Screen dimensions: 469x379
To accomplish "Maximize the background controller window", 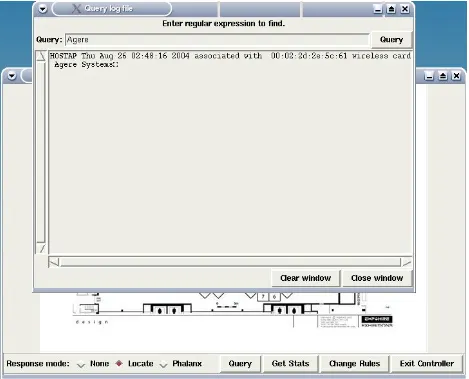I will (443, 76).
